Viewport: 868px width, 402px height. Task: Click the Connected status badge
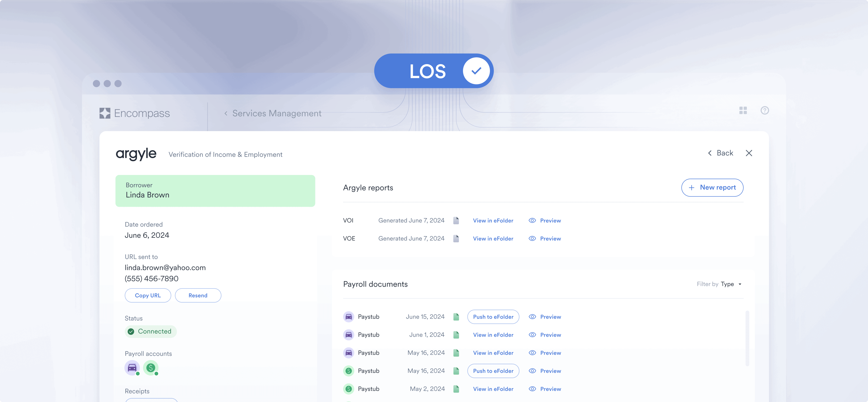pos(150,331)
